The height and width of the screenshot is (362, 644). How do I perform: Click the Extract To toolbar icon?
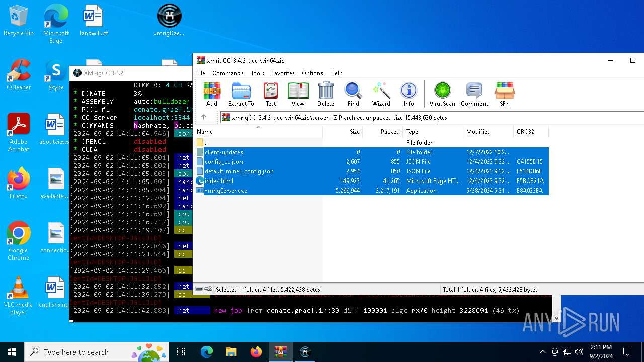tap(241, 94)
